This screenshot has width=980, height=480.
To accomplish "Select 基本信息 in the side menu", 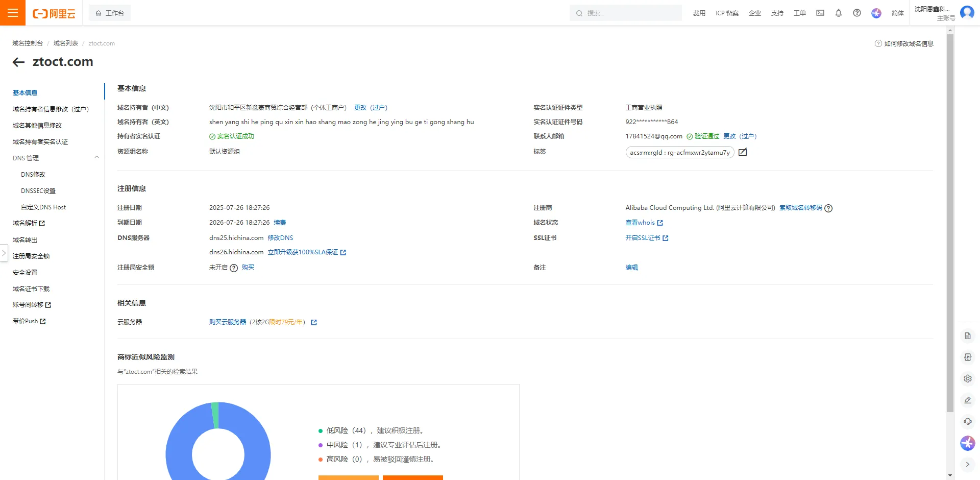I will (x=25, y=93).
